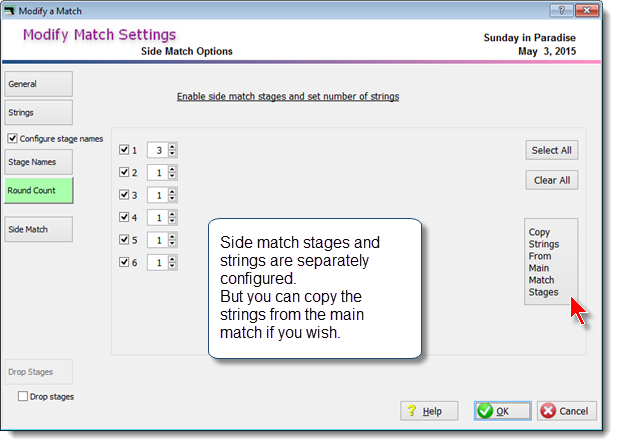
Task: Disable side match stage 3 checkbox
Action: pos(124,195)
